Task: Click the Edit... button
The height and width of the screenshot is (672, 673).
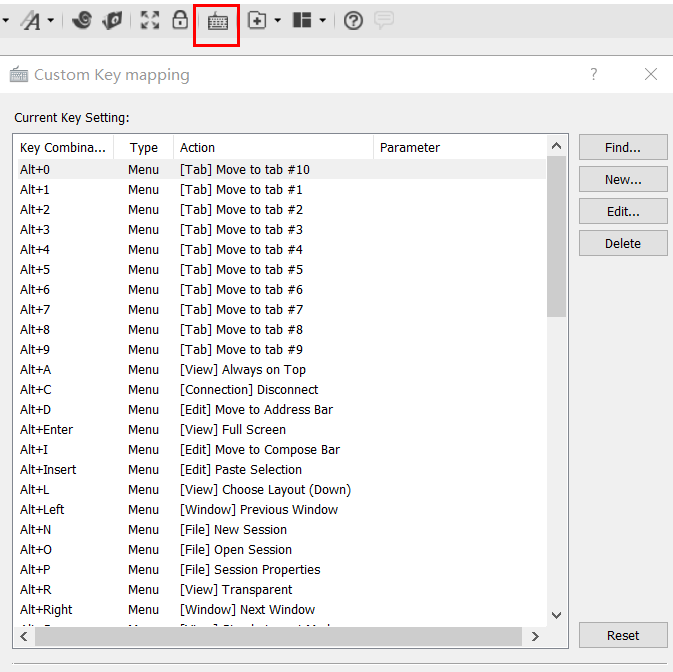Action: coord(623,212)
